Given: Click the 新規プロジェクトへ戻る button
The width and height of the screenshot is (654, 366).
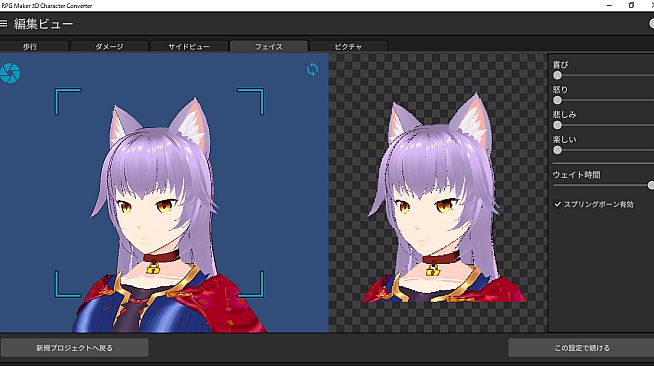Looking at the screenshot, I should [74, 348].
